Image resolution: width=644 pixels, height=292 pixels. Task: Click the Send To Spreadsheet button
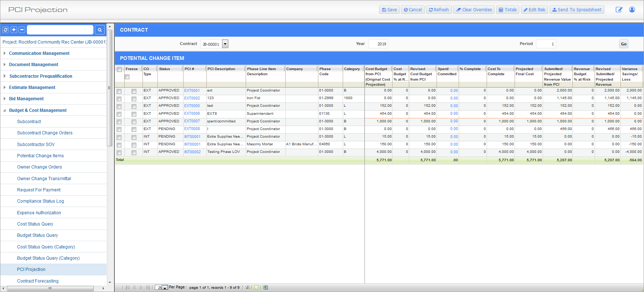[576, 10]
